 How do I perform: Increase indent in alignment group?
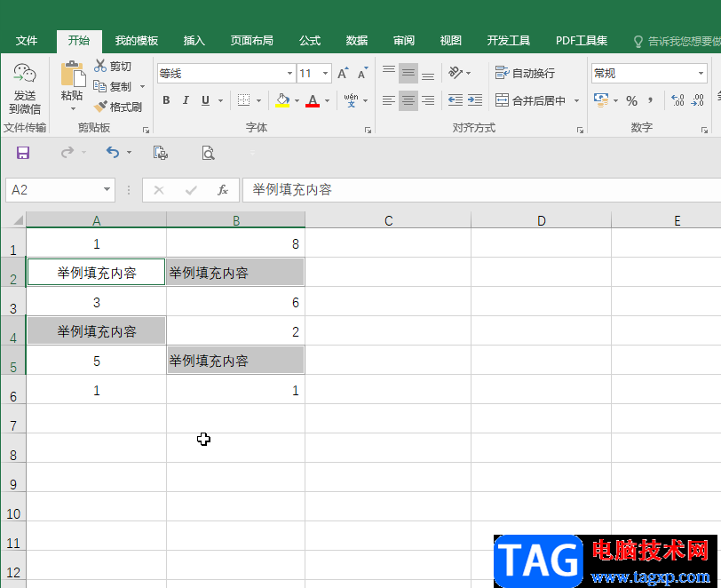click(474, 99)
